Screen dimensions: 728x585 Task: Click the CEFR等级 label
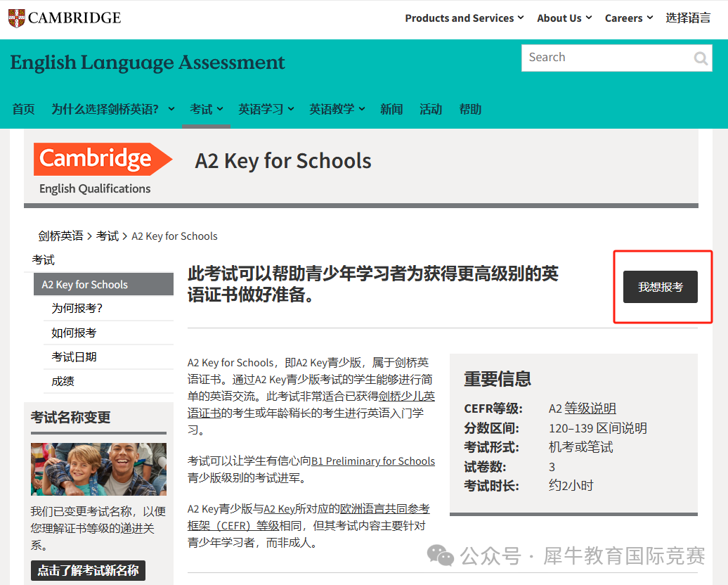coord(493,409)
